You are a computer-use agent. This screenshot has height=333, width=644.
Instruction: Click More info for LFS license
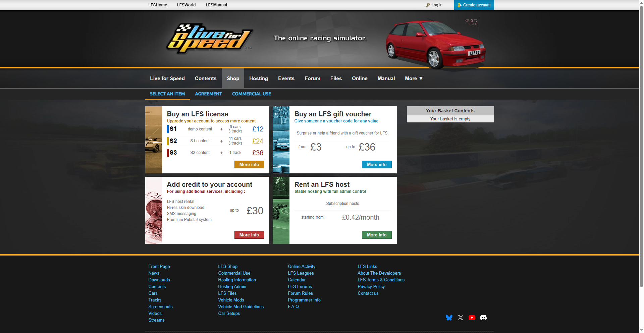point(249,164)
